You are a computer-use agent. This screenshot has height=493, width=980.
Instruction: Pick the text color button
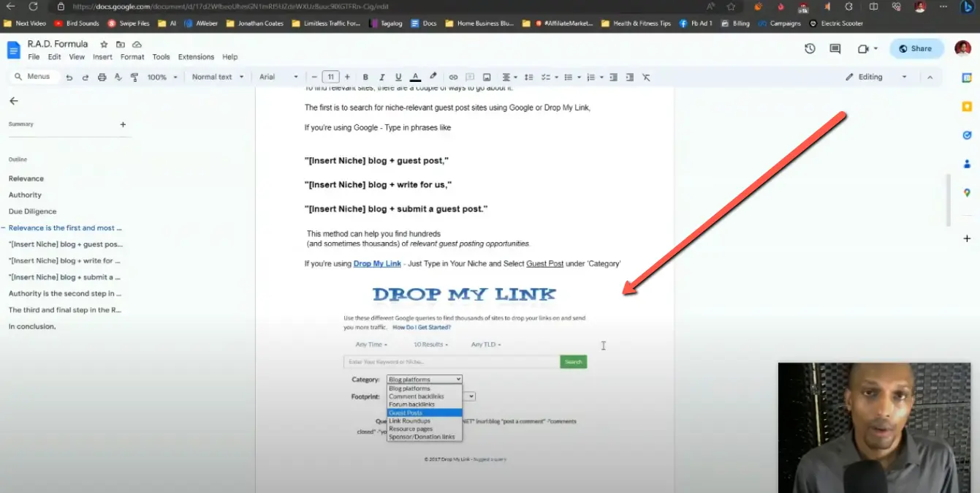415,77
